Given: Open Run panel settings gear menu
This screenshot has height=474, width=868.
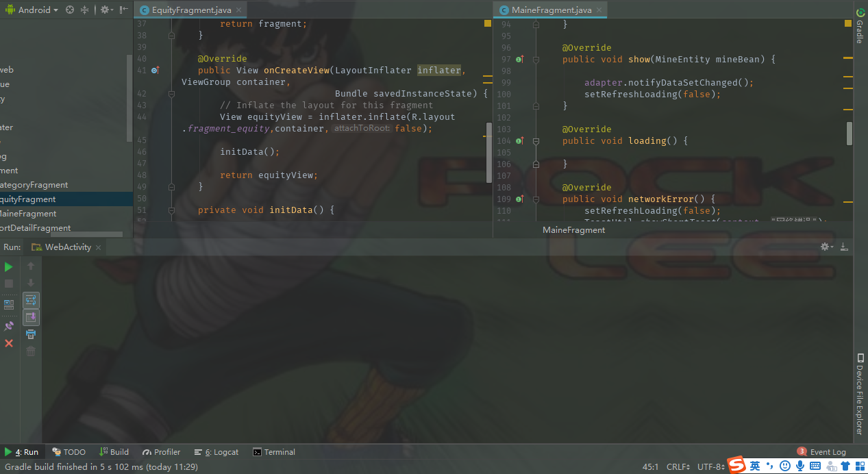Looking at the screenshot, I should click(x=825, y=247).
